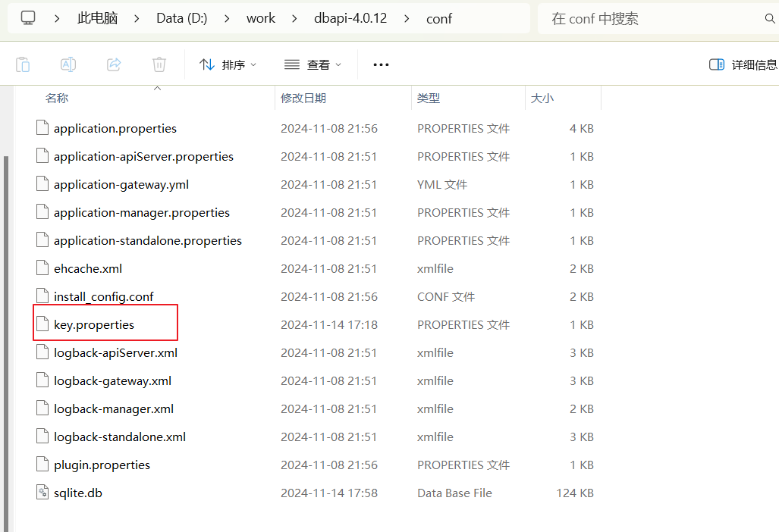779x532 pixels.
Task: Select the key.properties file
Action: click(x=94, y=324)
